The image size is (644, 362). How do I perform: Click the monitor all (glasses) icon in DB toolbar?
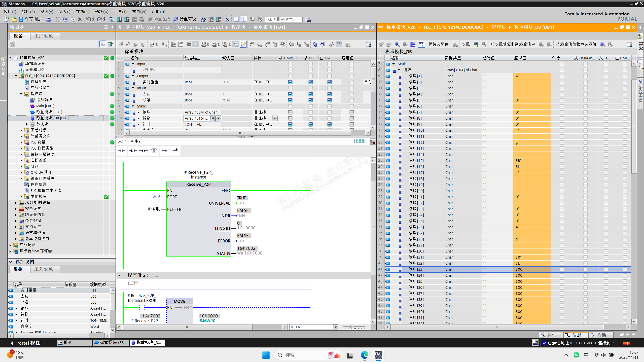(421, 44)
